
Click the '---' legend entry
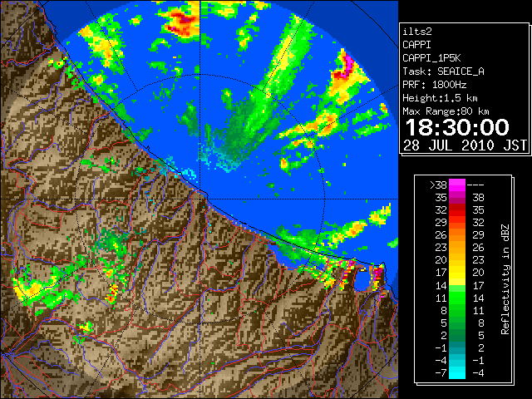pyautogui.click(x=475, y=185)
